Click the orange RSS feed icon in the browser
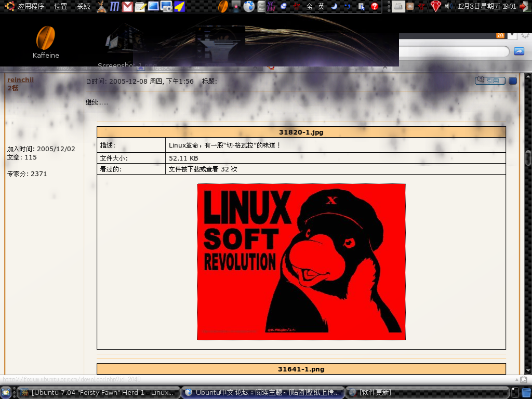 pos(500,36)
